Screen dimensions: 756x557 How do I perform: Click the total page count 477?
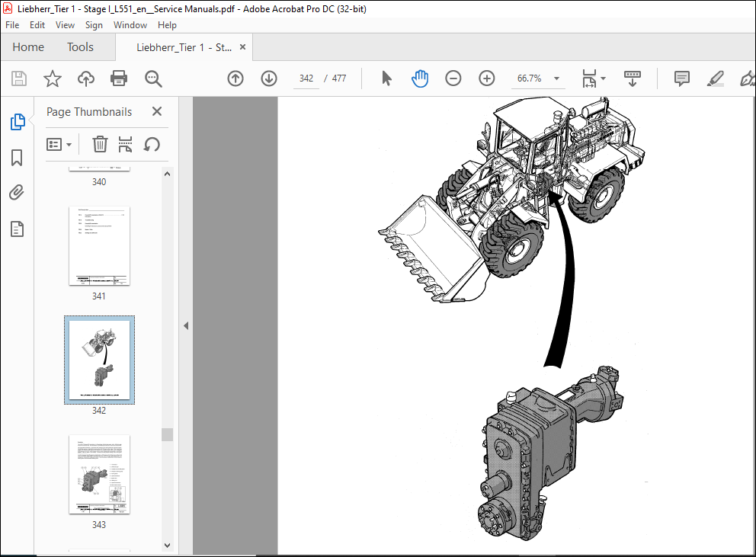pyautogui.click(x=339, y=78)
